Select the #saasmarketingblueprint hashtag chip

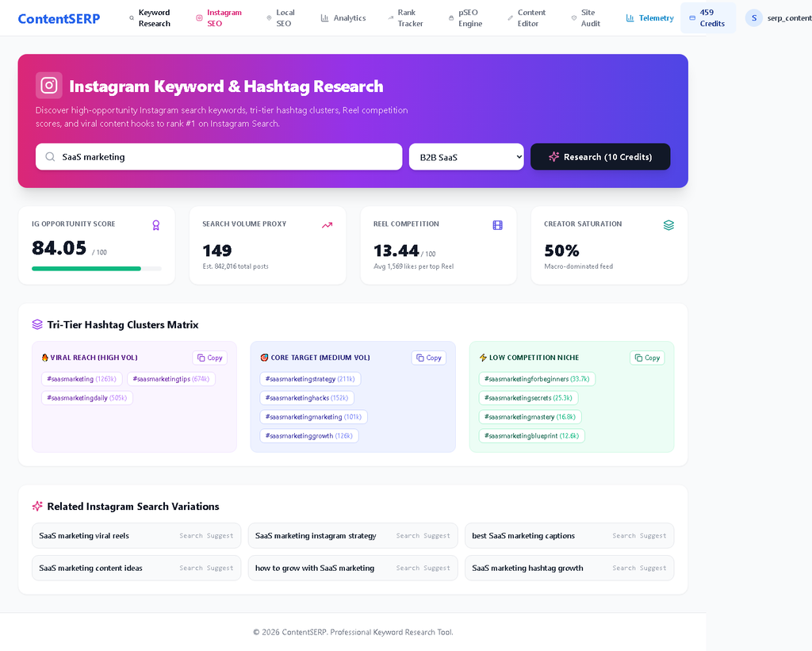click(x=532, y=436)
